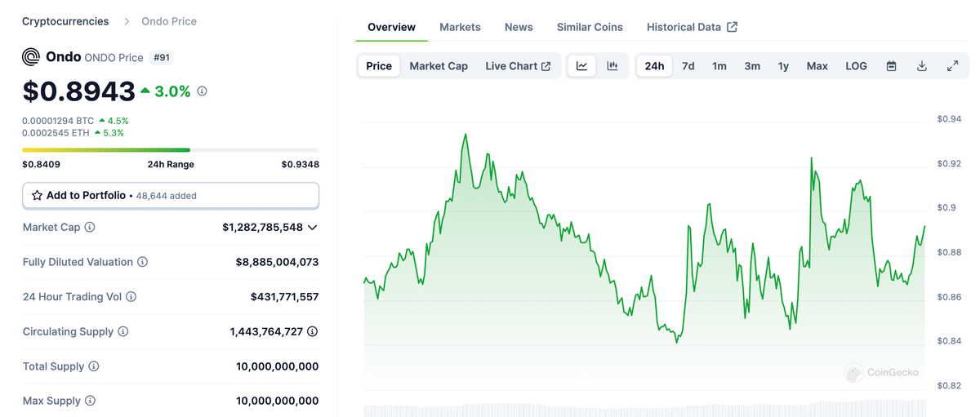Select the Market Cap chart toggle
Image resolution: width=980 pixels, height=417 pixels.
pyautogui.click(x=439, y=66)
